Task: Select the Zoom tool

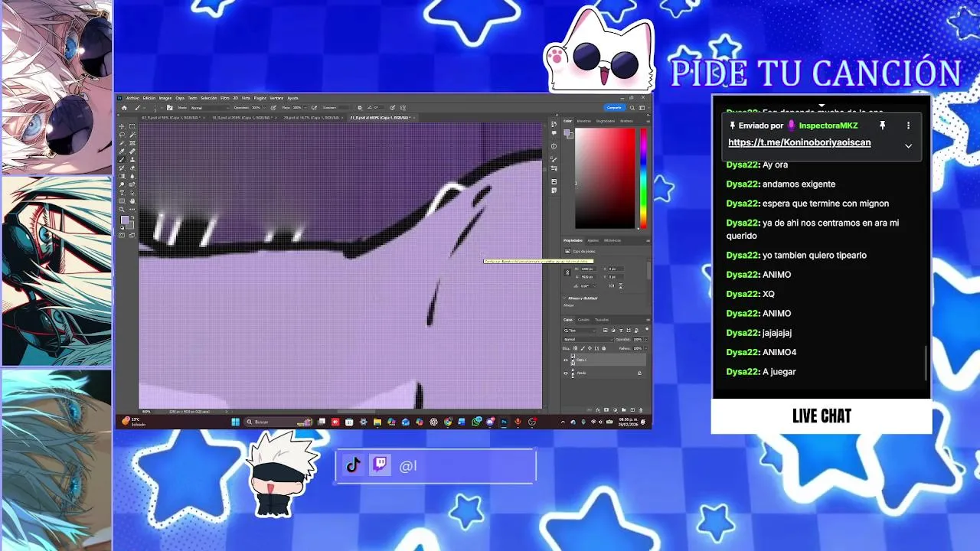Action: click(x=122, y=210)
